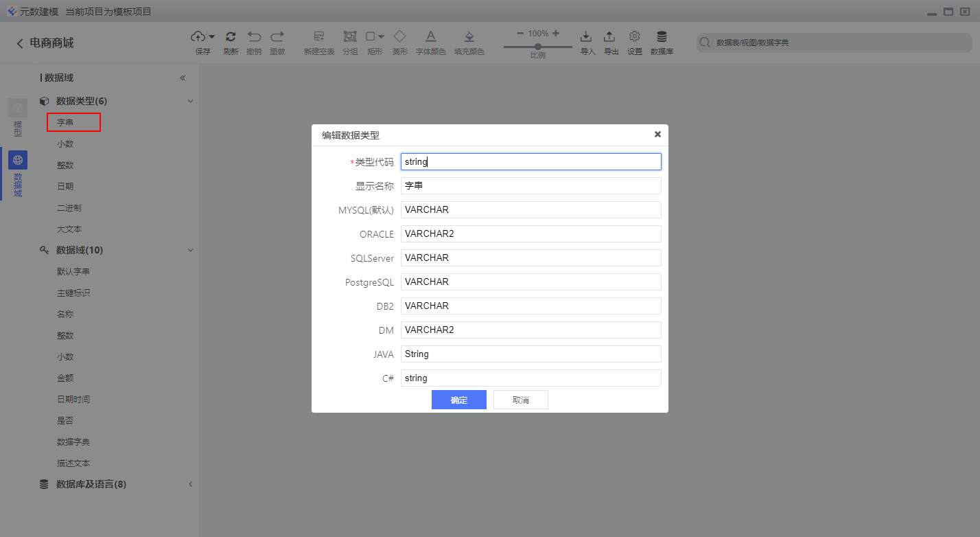Switch to the 数据域 sidebar tab

(x=18, y=174)
